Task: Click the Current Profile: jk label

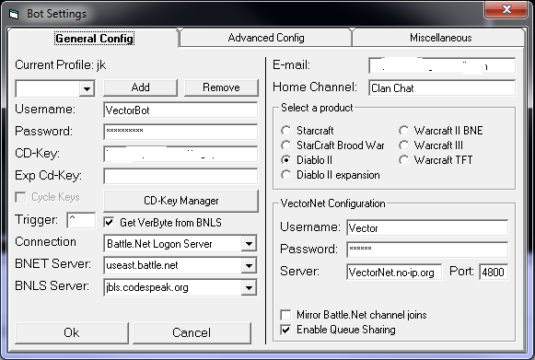Action: click(x=60, y=65)
